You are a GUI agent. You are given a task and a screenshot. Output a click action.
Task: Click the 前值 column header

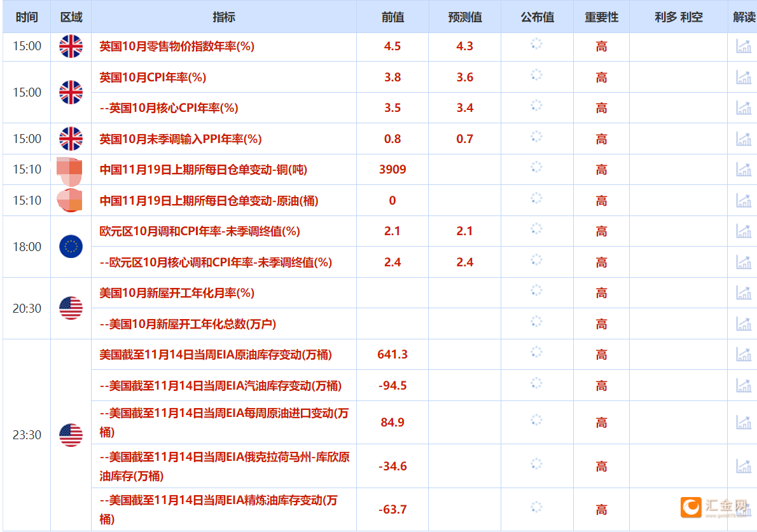pos(392,17)
